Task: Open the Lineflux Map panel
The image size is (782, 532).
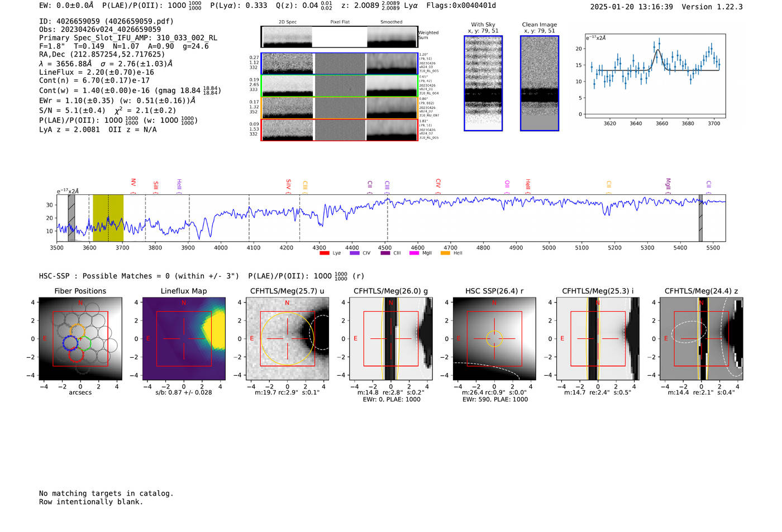Action: (184, 339)
